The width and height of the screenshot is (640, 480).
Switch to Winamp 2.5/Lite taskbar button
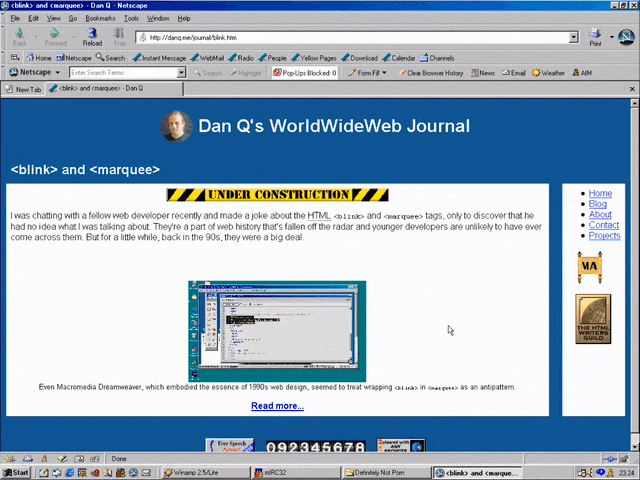pos(205,473)
